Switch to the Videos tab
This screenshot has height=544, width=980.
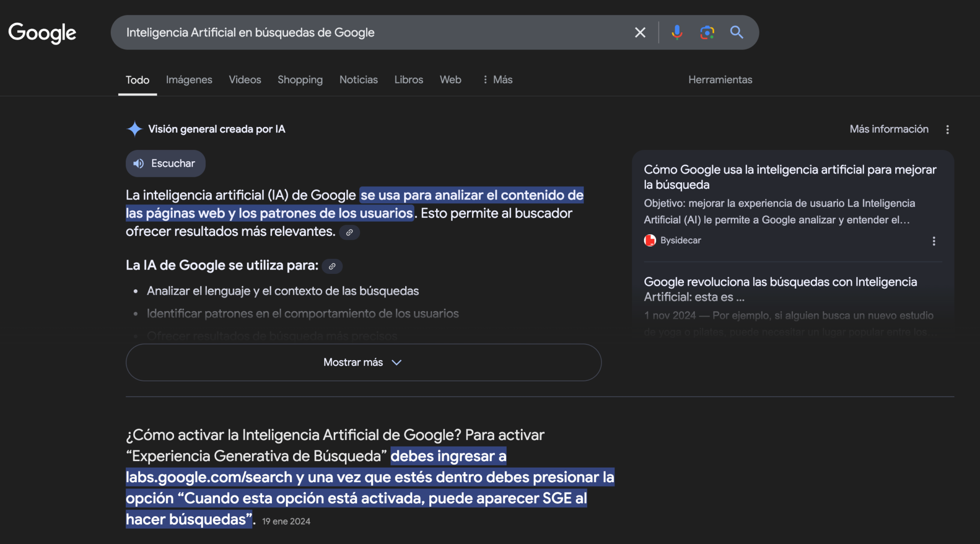pos(245,80)
